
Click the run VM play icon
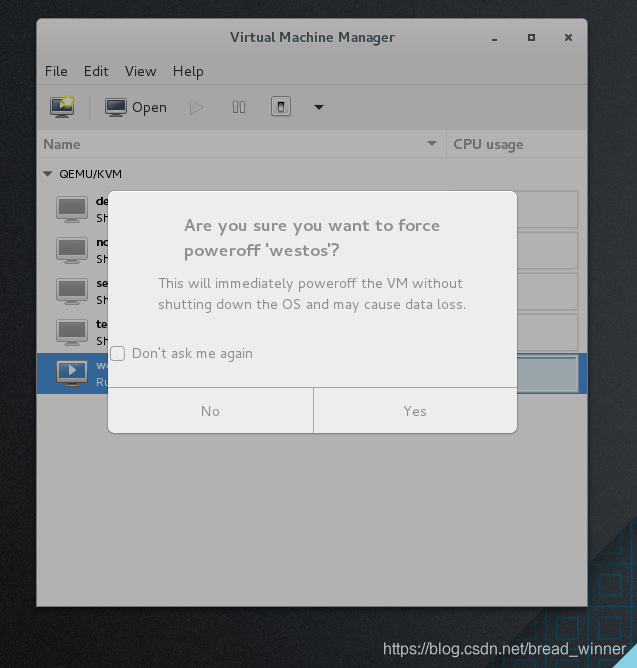click(196, 107)
